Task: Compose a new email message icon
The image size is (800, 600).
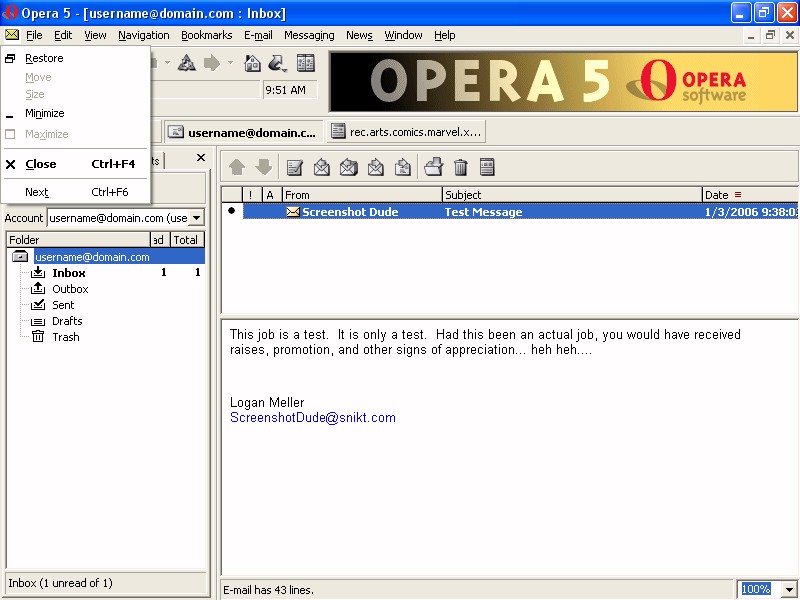Action: tap(295, 167)
